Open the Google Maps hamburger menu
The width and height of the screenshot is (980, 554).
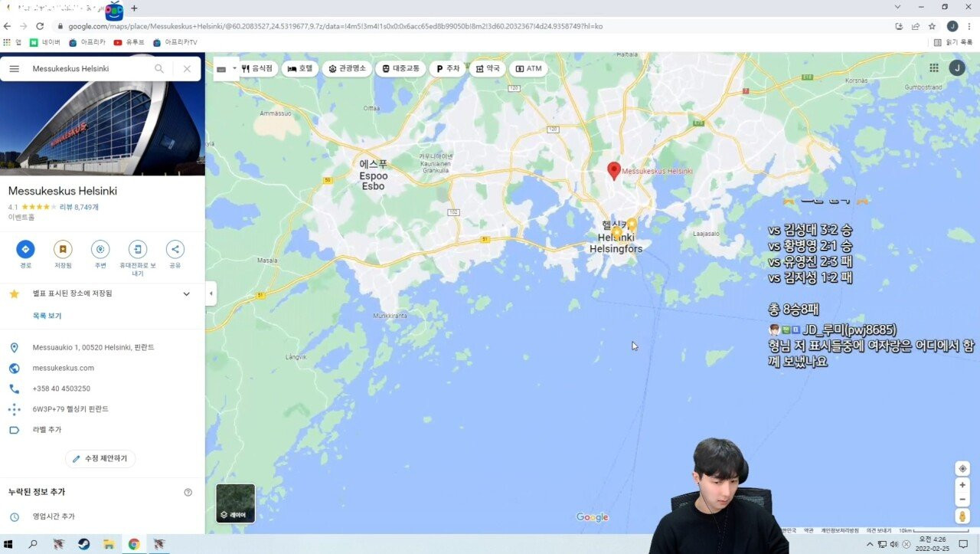[14, 69]
